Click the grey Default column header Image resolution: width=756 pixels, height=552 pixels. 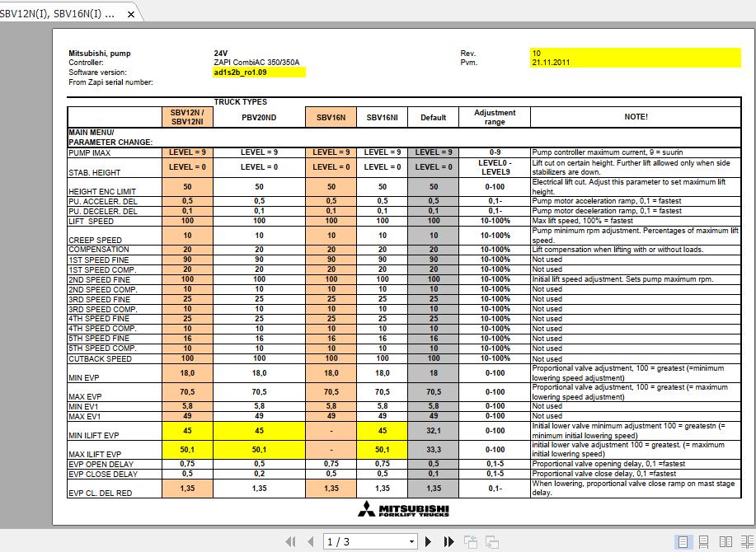433,117
